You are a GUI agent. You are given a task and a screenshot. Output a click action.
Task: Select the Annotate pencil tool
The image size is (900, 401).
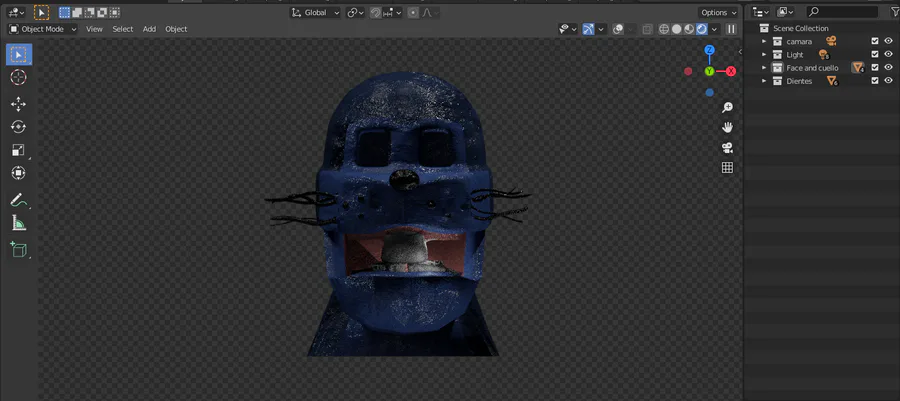pyautogui.click(x=19, y=200)
